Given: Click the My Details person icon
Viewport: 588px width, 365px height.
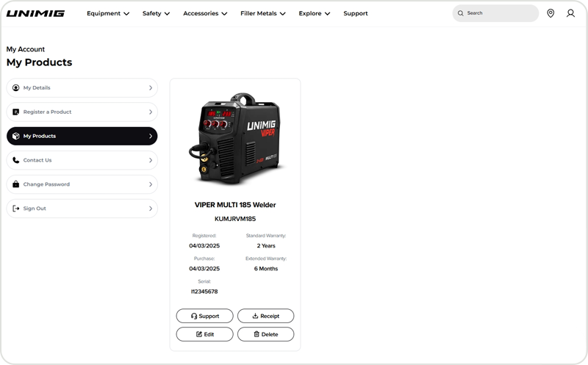Looking at the screenshot, I should tap(16, 88).
